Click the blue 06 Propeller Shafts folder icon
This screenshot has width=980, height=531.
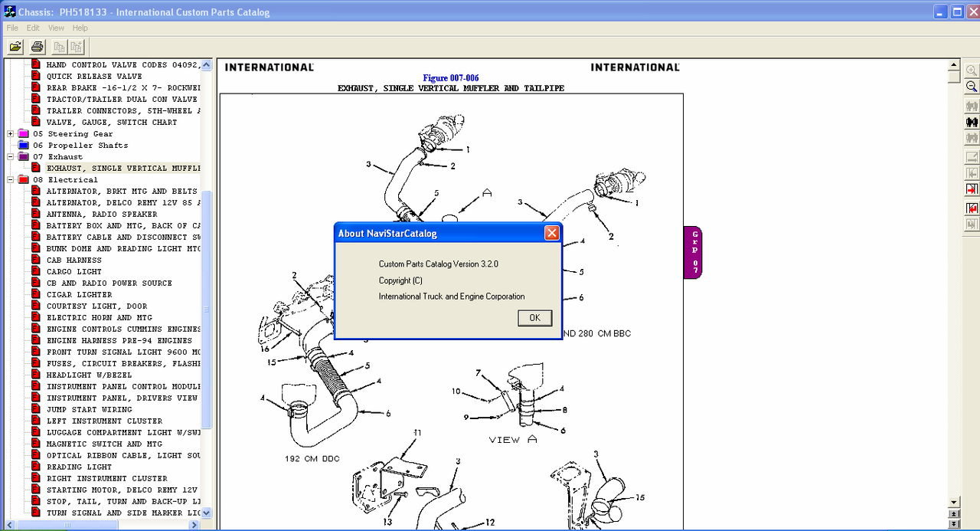pos(24,145)
